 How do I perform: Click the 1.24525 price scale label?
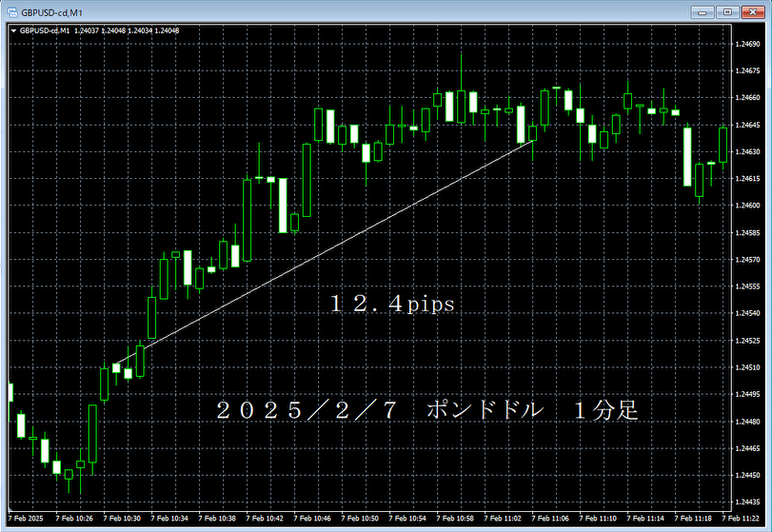[x=747, y=341]
